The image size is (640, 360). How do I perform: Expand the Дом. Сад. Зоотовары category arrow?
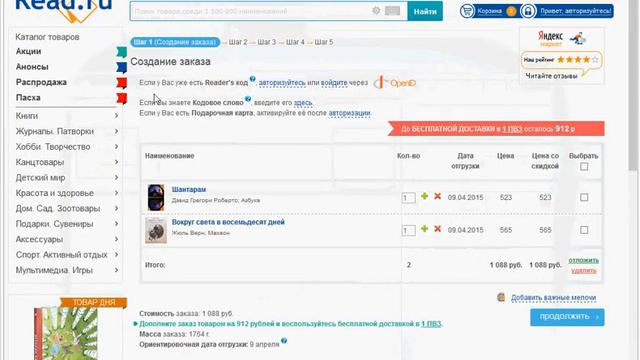pyautogui.click(x=116, y=208)
